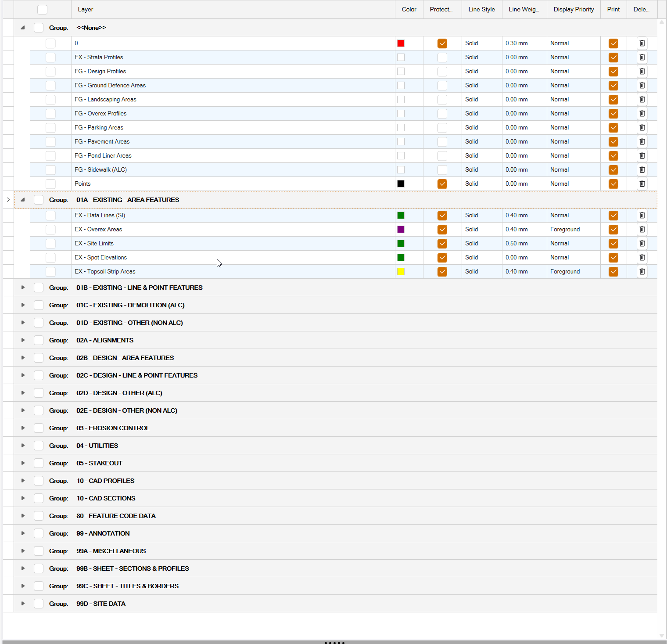Remove EX - Overex Areas layer via trash icon
Image resolution: width=667 pixels, height=644 pixels.
coord(642,230)
